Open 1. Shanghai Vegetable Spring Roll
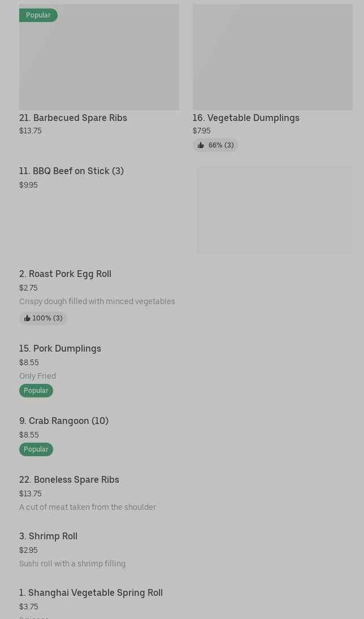The image size is (364, 619). coord(91,592)
